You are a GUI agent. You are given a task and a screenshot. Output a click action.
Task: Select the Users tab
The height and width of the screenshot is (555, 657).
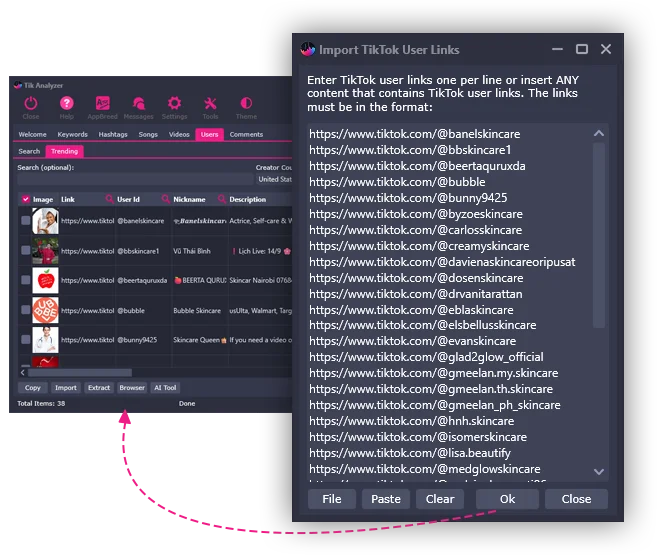coord(210,134)
